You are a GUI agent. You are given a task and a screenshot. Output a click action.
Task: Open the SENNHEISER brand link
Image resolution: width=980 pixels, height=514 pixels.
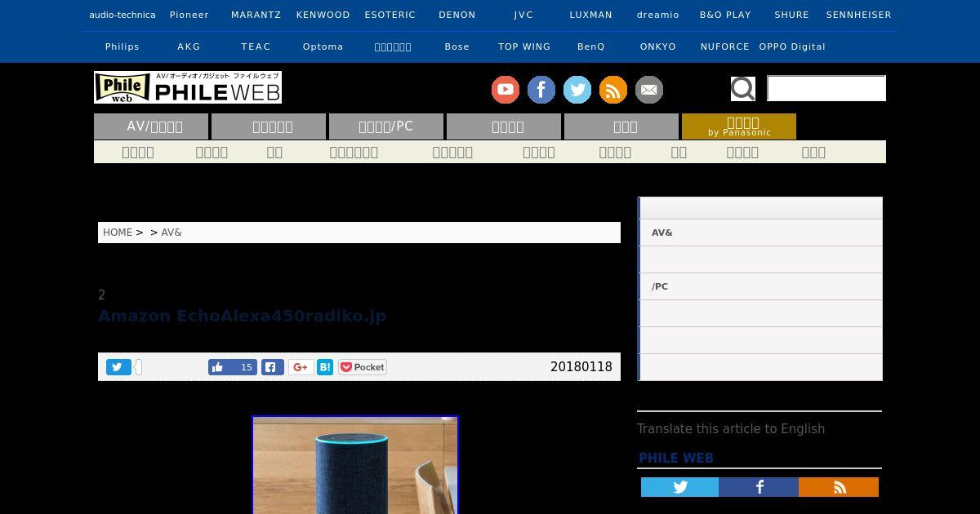(859, 15)
